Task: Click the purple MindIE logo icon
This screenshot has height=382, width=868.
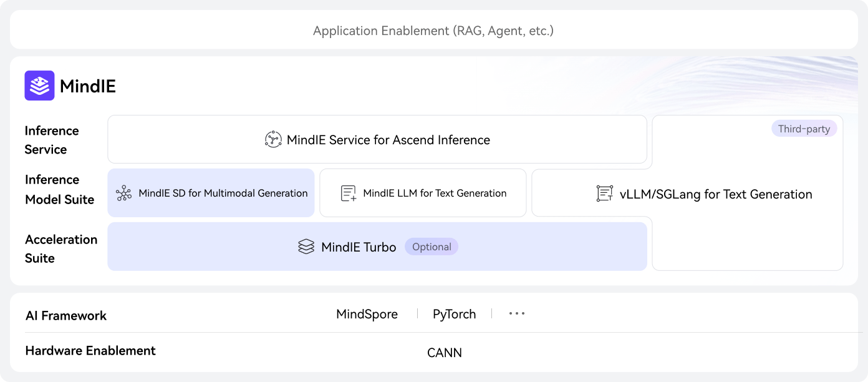Action: coord(39,86)
